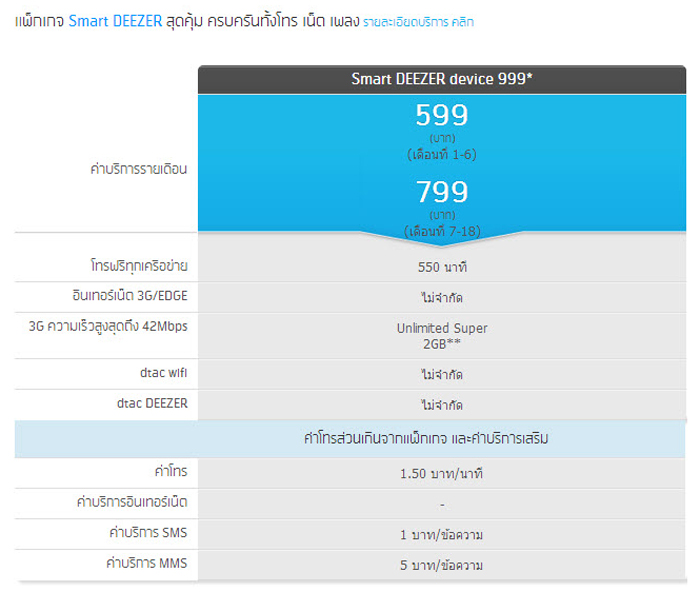Click the Unlimited Super 2GB** value
700x592 pixels.
[x=442, y=335]
